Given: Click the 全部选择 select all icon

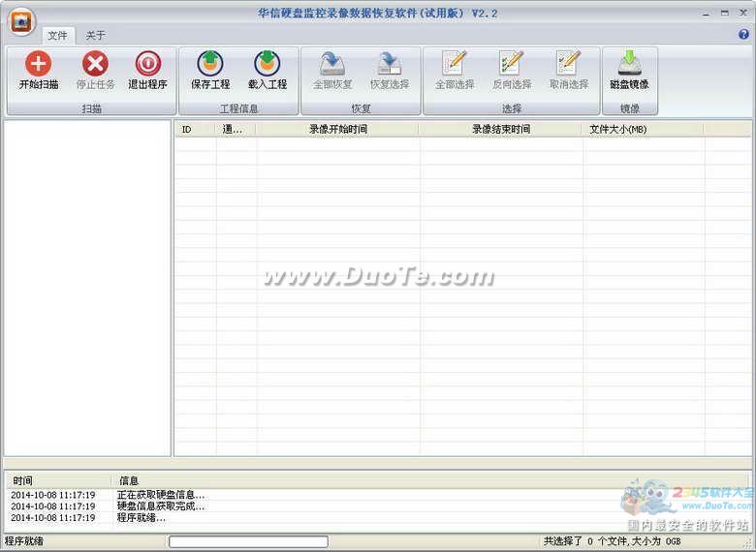Looking at the screenshot, I should (455, 63).
